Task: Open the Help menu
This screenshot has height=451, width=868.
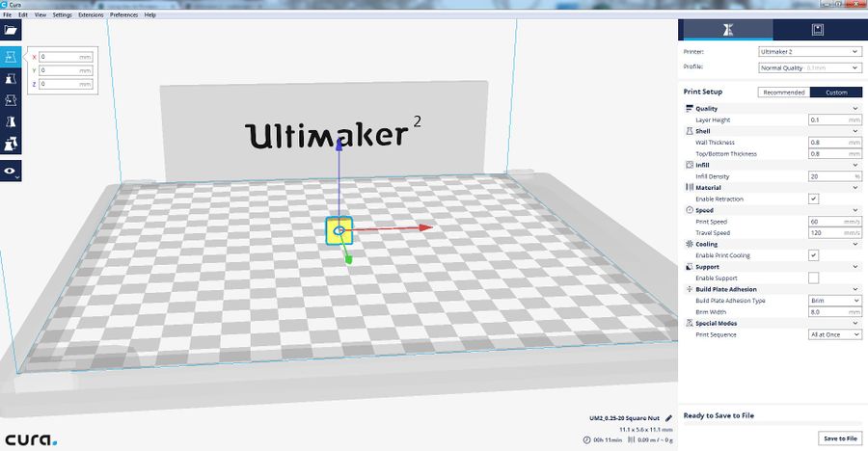Action: pyautogui.click(x=150, y=15)
